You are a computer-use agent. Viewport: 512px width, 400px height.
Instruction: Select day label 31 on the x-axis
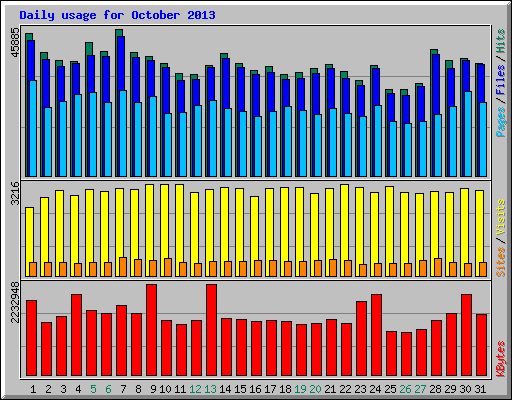(480, 389)
